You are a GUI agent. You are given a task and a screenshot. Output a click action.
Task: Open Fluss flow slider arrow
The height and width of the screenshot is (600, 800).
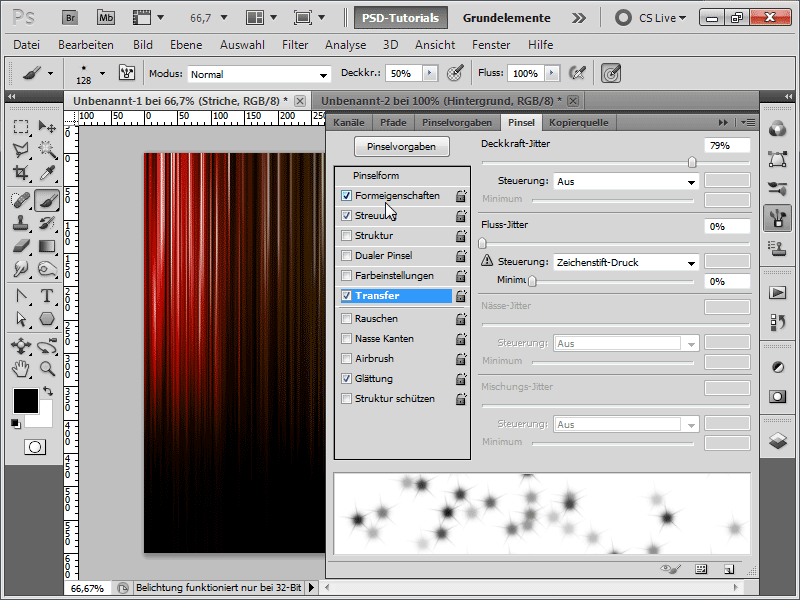pyautogui.click(x=552, y=73)
